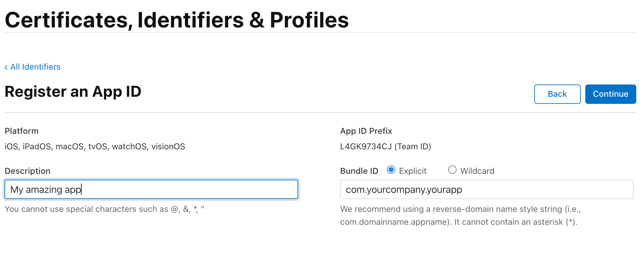Open the All Identifiers link
644x258 pixels.
pyautogui.click(x=35, y=67)
